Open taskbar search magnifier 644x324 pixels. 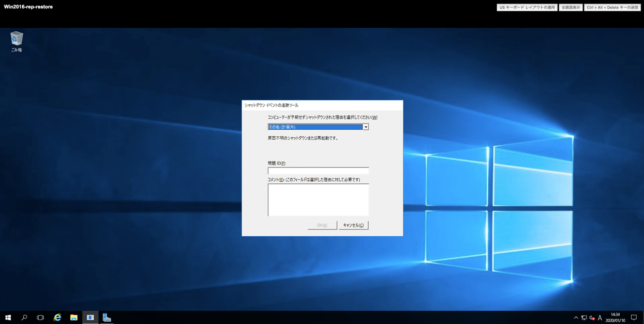24,318
